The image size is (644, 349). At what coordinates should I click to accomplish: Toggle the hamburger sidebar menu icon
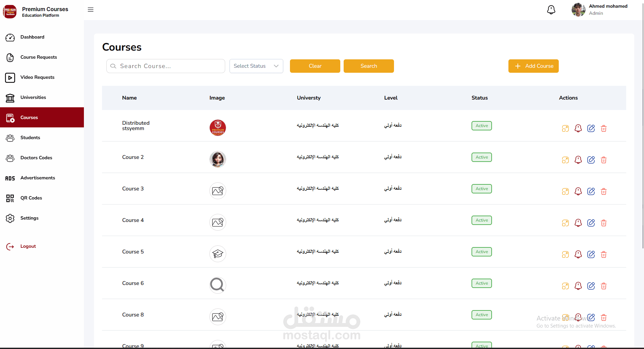91,10
